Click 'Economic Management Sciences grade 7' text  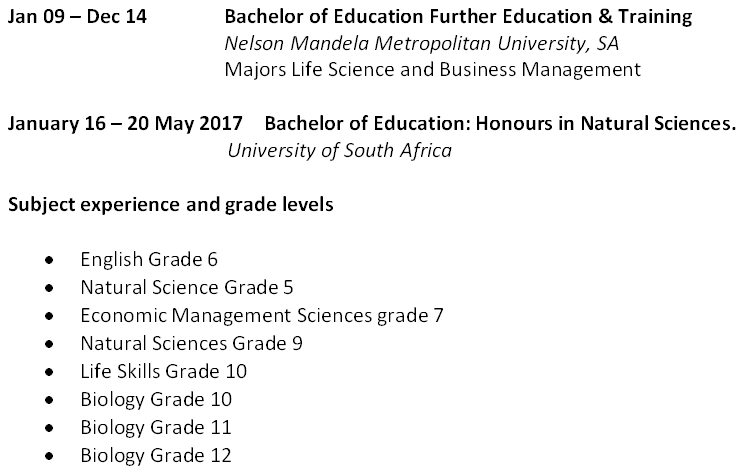coord(262,315)
